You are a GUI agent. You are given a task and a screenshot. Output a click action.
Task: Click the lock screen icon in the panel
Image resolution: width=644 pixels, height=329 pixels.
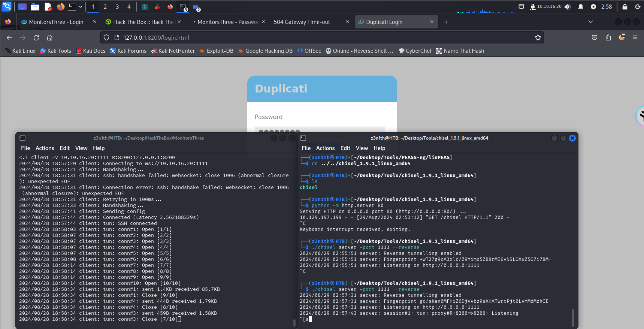(625, 7)
